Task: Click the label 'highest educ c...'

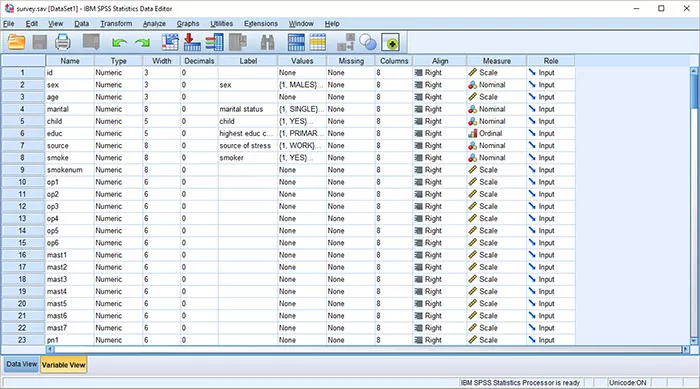Action: (x=246, y=133)
